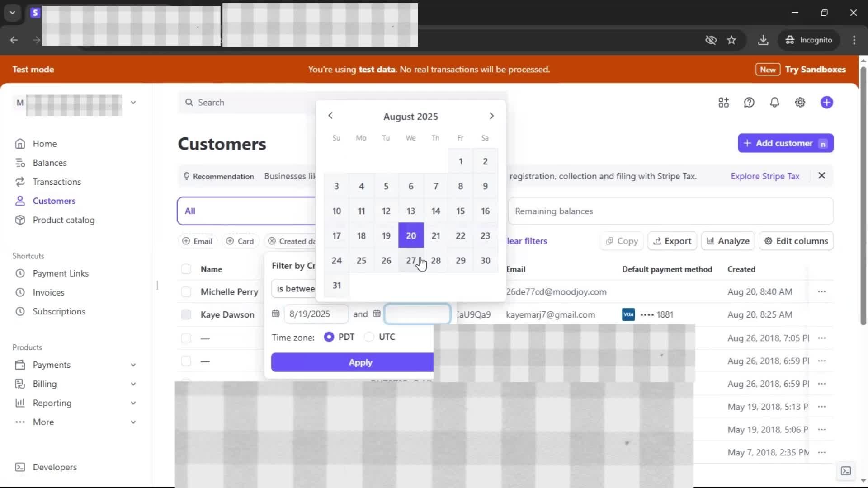The image size is (868, 488).
Task: Dismiss the Stripe Tax recommendation banner
Action: 821,176
